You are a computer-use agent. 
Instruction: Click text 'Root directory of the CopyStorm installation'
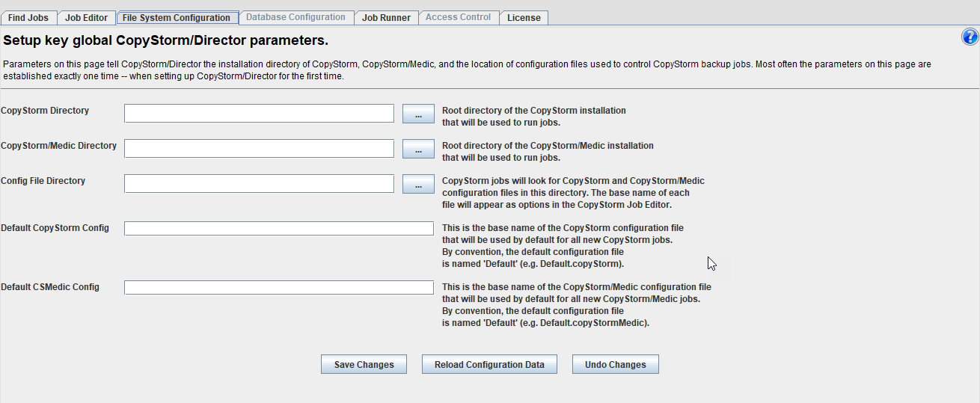tap(534, 111)
